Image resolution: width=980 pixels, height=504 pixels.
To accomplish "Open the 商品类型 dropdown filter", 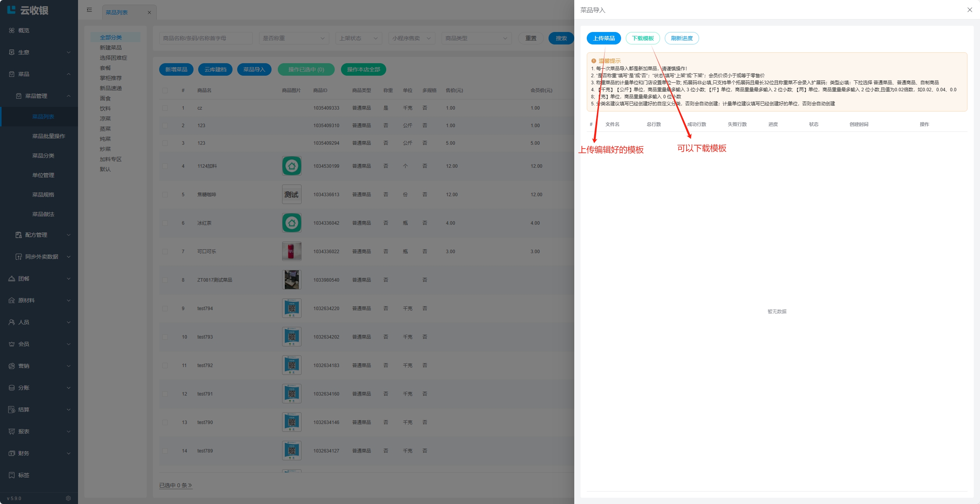I will pos(476,38).
